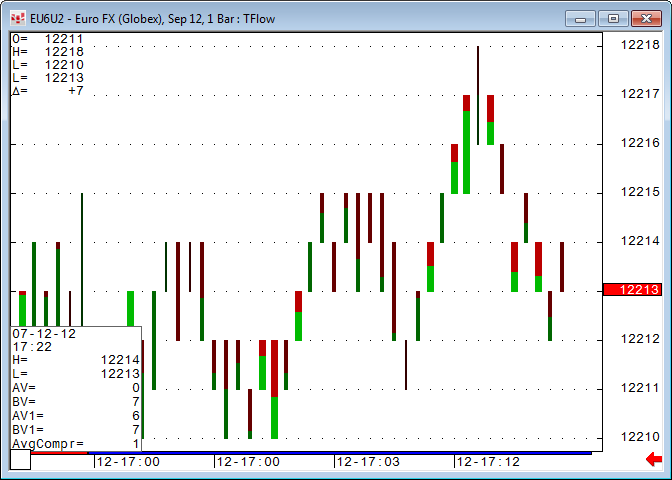The width and height of the screenshot is (672, 480).
Task: Click the 12210 price label on scale
Action: pos(639,437)
